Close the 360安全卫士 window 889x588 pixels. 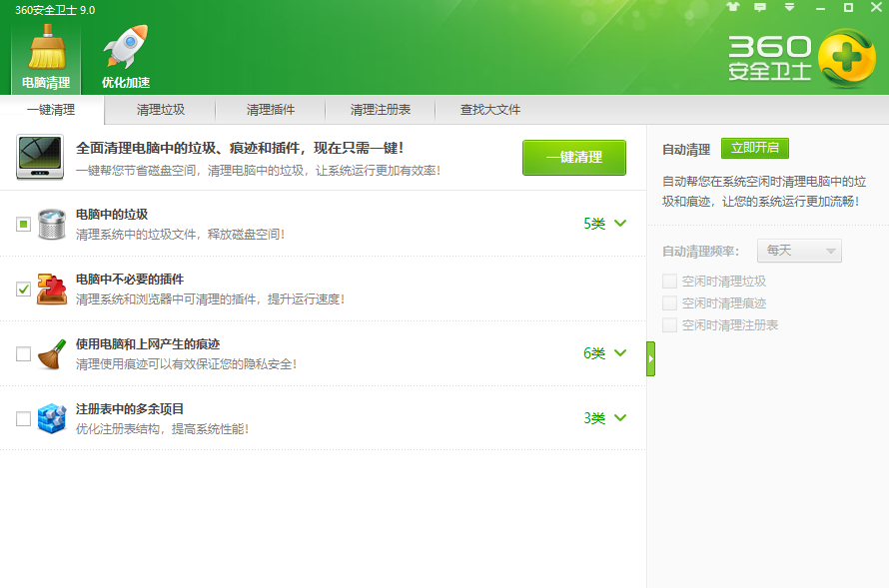click(x=876, y=7)
